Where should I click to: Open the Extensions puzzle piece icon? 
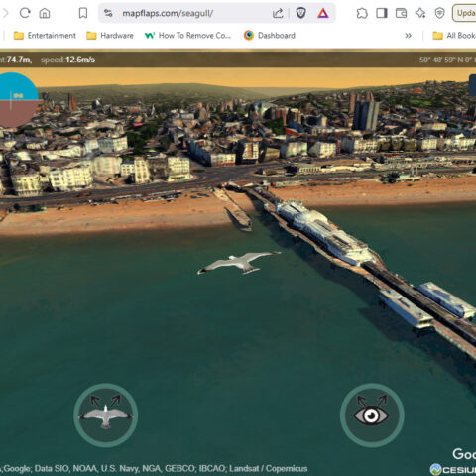coord(362,13)
